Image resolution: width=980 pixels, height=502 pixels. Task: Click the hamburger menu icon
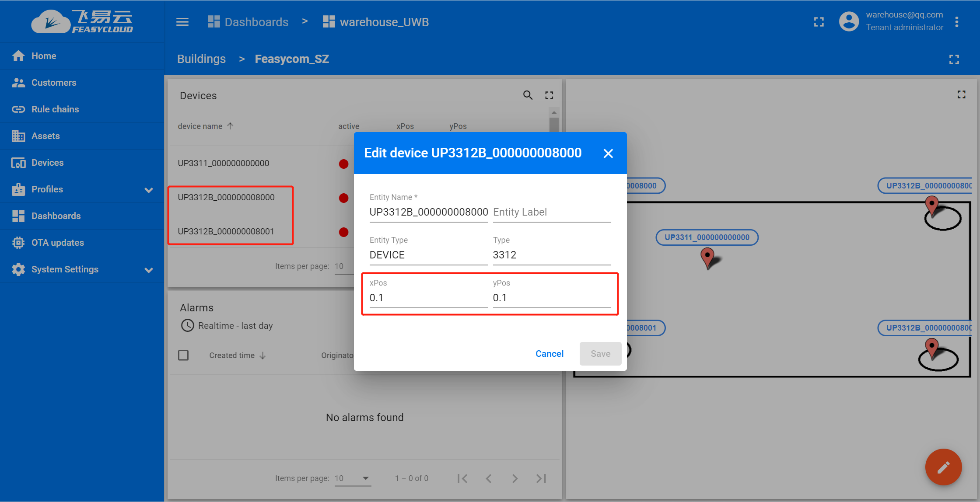point(182,22)
